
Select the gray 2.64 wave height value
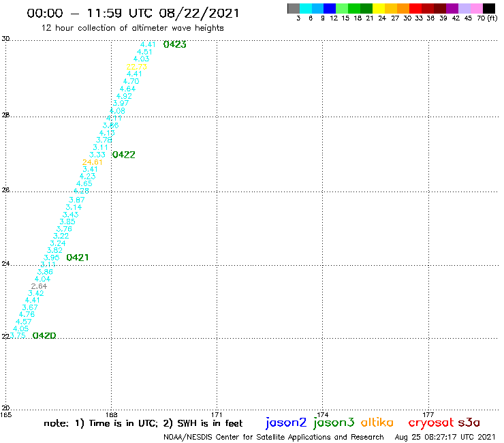point(40,286)
